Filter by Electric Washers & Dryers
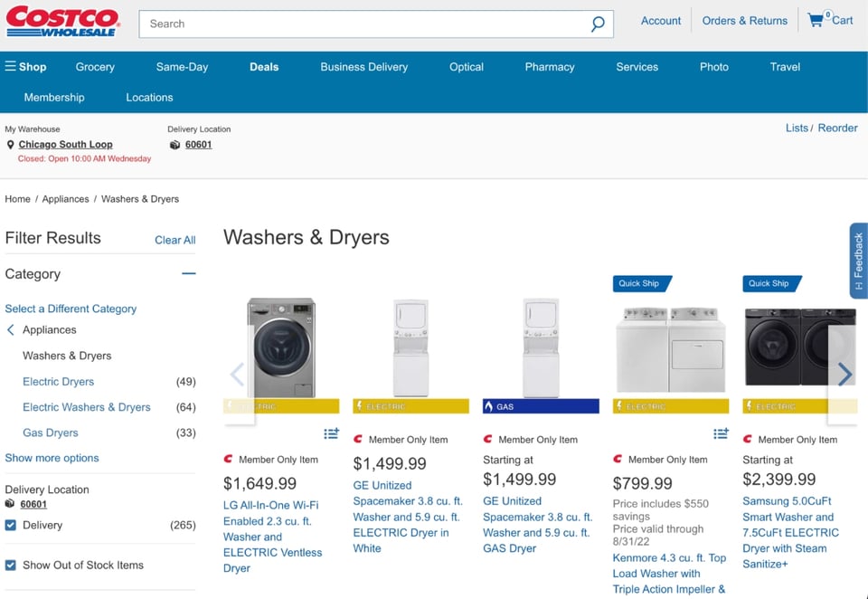This screenshot has height=599, width=868. tap(87, 407)
